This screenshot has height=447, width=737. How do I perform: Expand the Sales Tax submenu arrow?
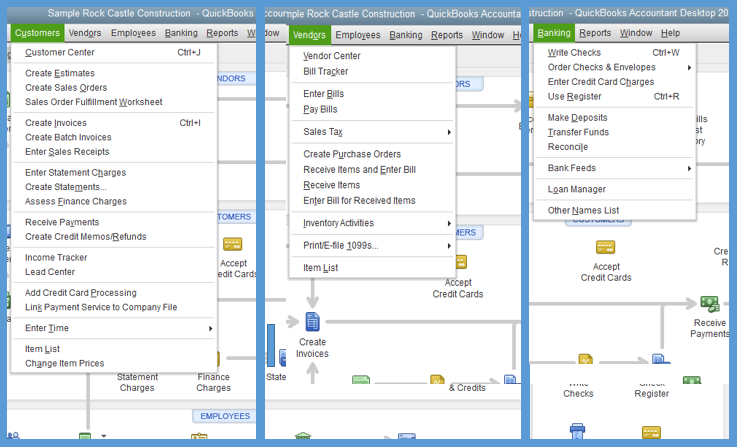click(x=449, y=133)
